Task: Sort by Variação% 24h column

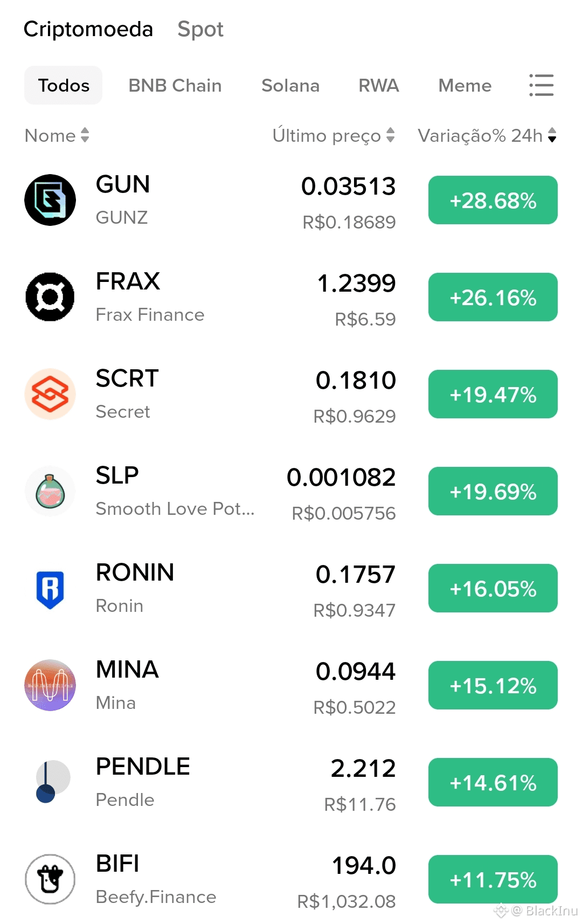Action: (x=487, y=135)
